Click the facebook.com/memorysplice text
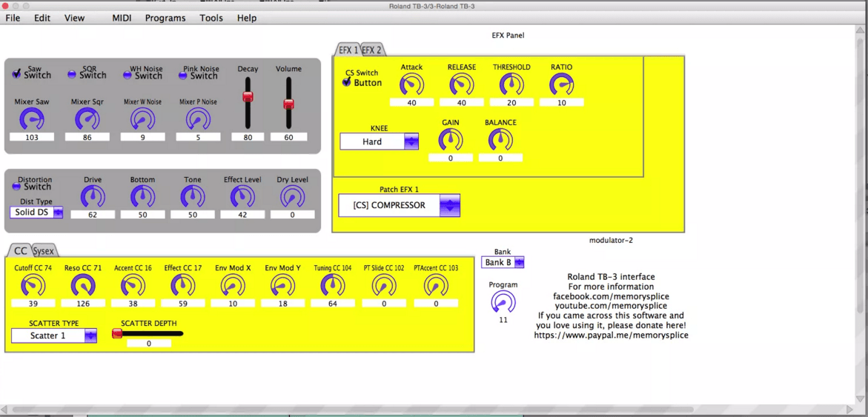Image resolution: width=868 pixels, height=417 pixels. coord(611,296)
